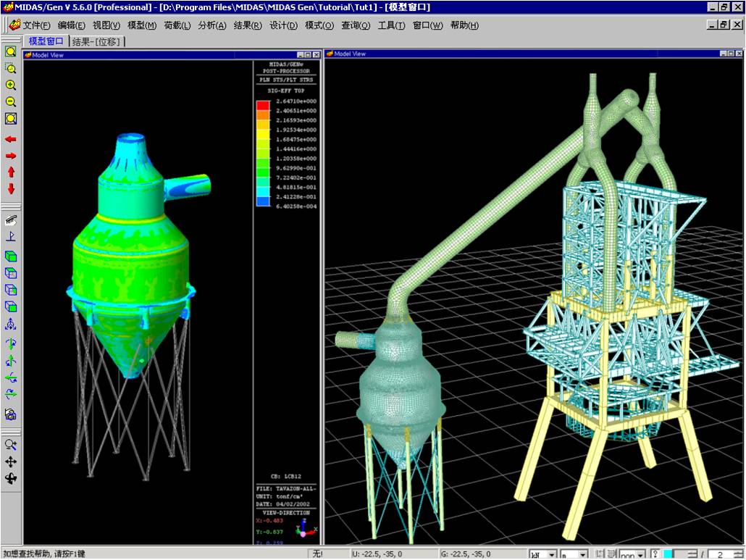Select the solid green cube view
The width and height of the screenshot is (746, 560).
pos(10,256)
